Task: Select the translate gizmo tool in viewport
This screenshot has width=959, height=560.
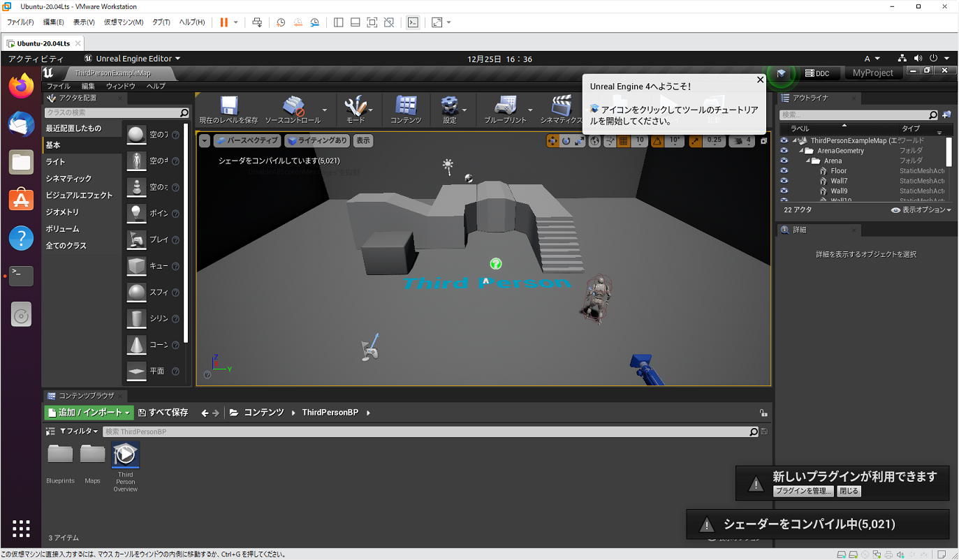Action: coord(552,141)
